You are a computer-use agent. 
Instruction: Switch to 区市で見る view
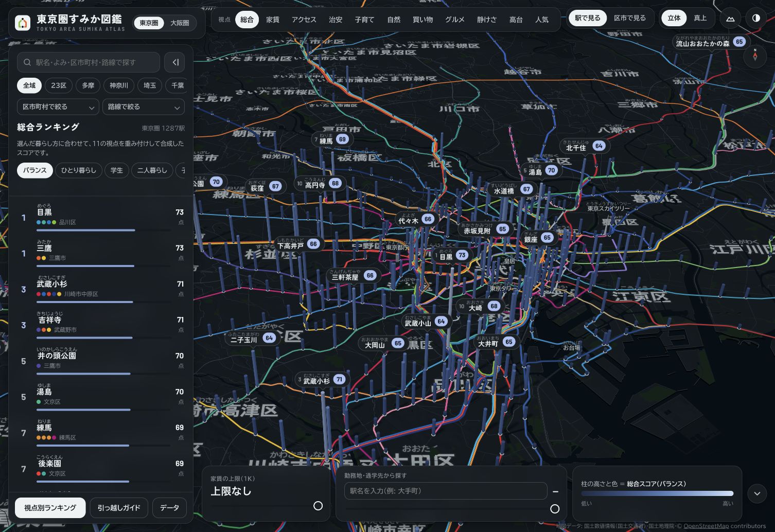(x=630, y=18)
